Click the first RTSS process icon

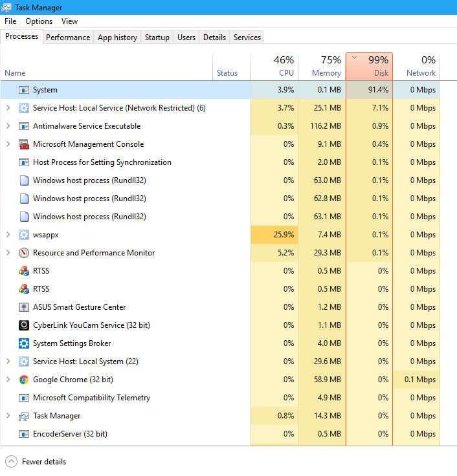(x=24, y=271)
